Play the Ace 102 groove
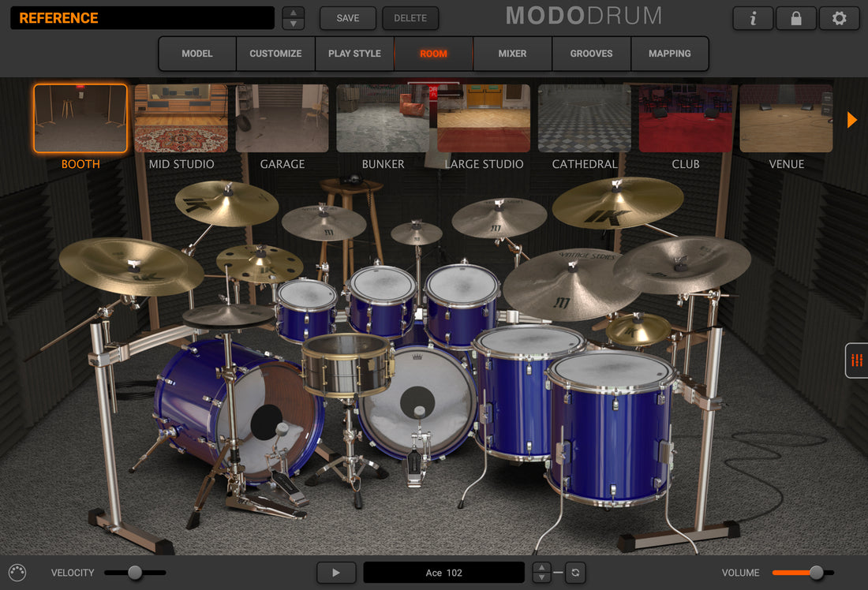Image resolution: width=868 pixels, height=590 pixels. (x=336, y=573)
